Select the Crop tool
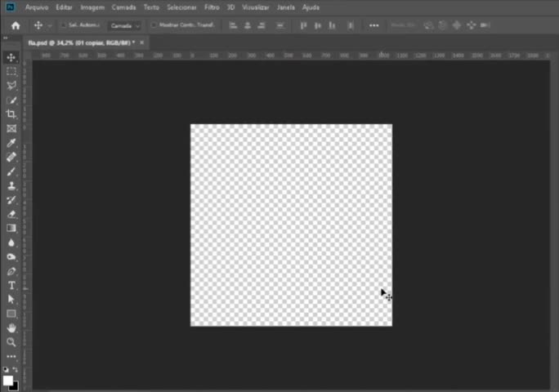The height and width of the screenshot is (392, 559). [11, 114]
